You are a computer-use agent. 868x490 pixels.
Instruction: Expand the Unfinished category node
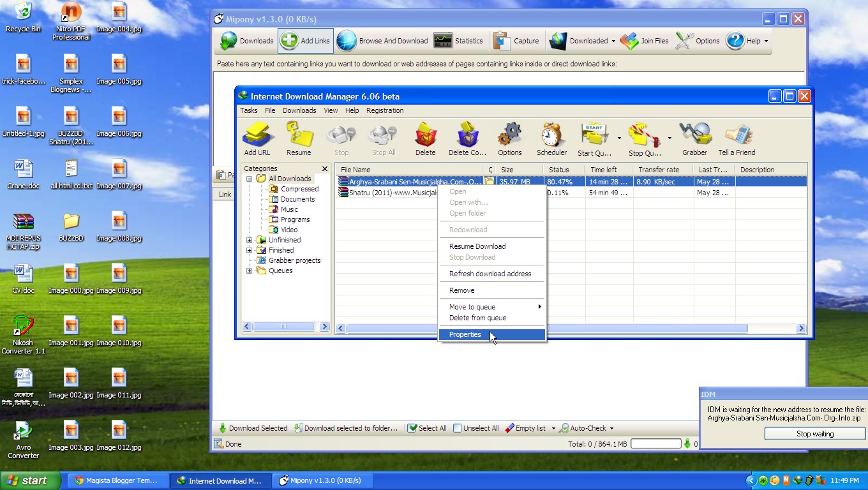250,240
